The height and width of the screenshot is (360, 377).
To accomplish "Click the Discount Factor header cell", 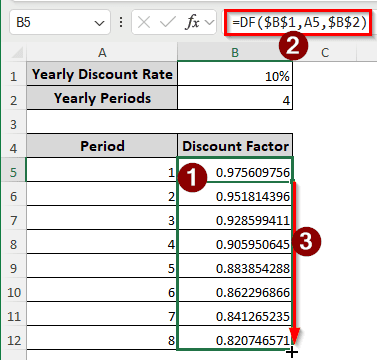I will tap(235, 146).
